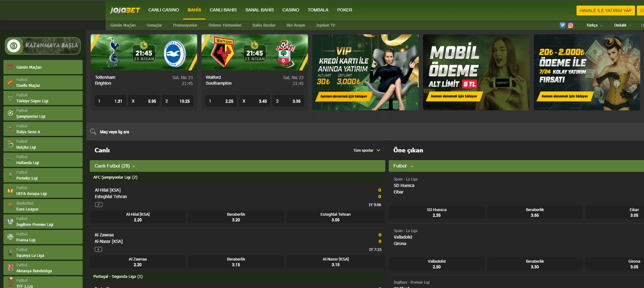Click live stats icon for Al Zawraa match
This screenshot has width=644, height=288.
(98, 249)
